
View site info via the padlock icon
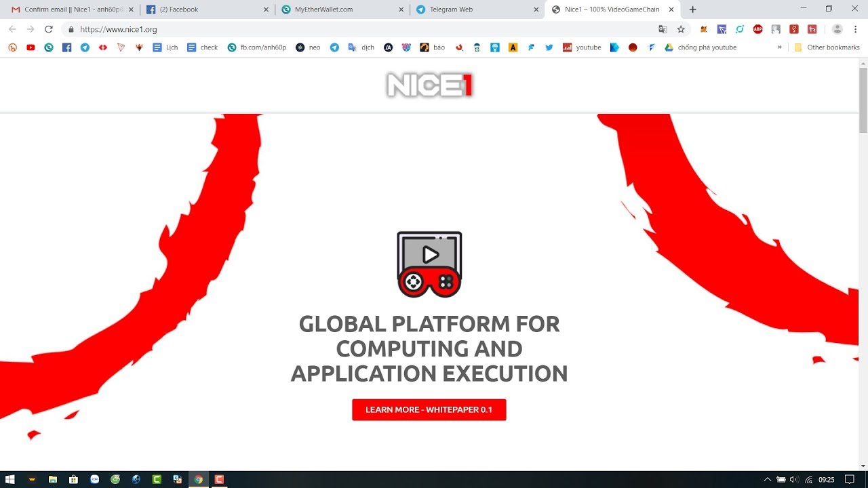pyautogui.click(x=71, y=29)
